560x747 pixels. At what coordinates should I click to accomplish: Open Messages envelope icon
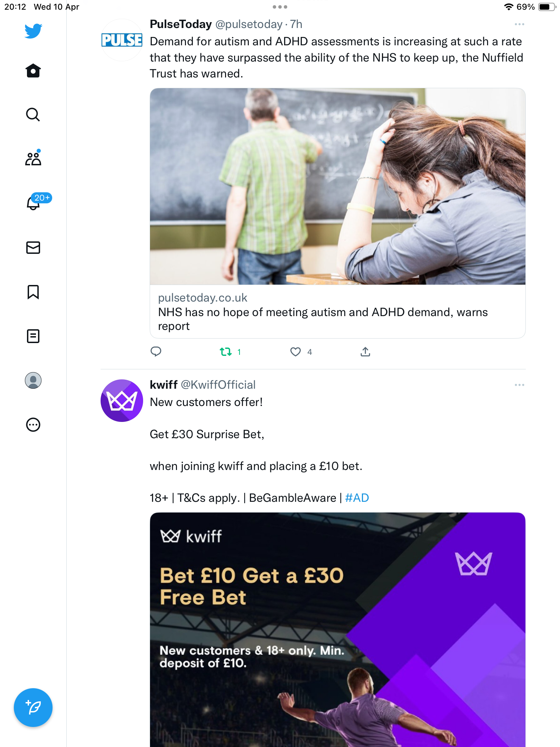pyautogui.click(x=33, y=248)
